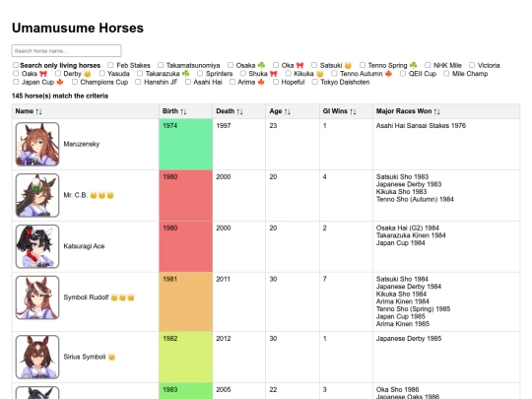Click Mr. C.B.'s portrait image

point(37,195)
